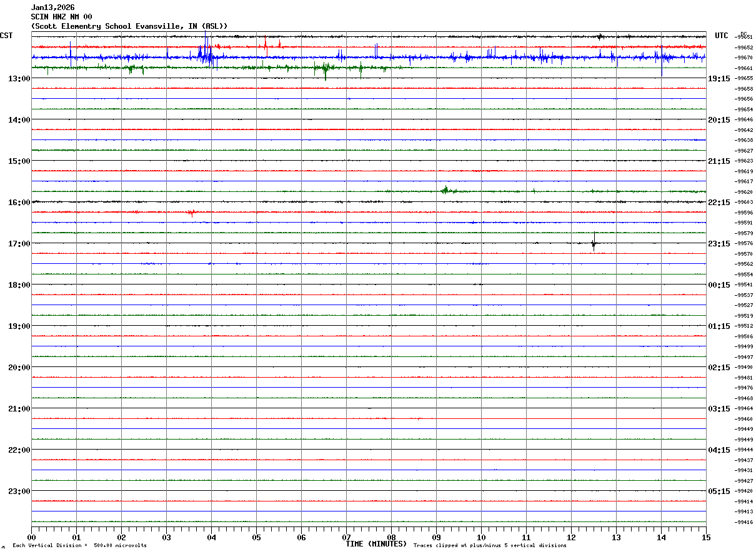Click the DC offset value -99420

pos(744,491)
